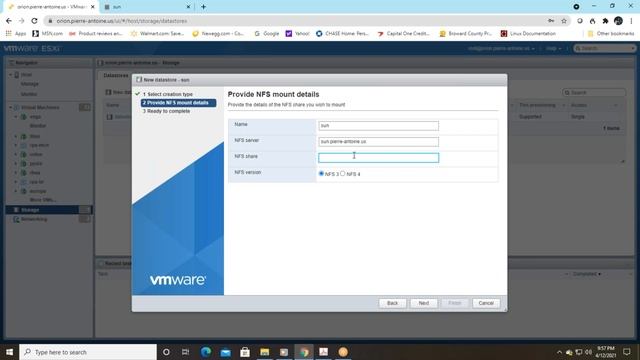Switch to Chrome on the taskbar
The width and height of the screenshot is (640, 360).
coord(304,352)
